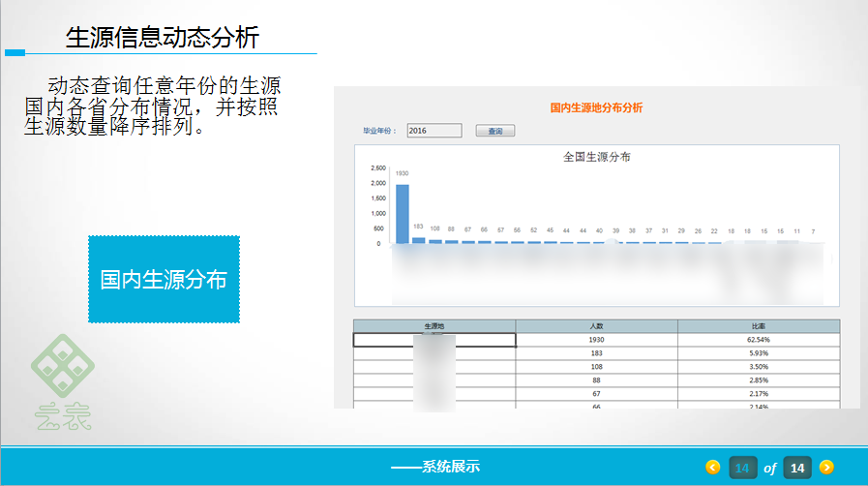Select the 人数 table column header

[x=596, y=326]
